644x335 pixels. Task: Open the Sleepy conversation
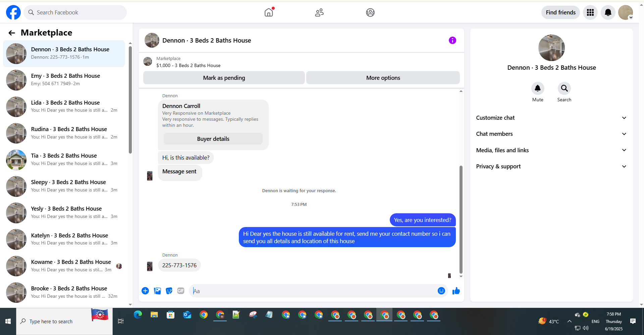[x=64, y=186]
